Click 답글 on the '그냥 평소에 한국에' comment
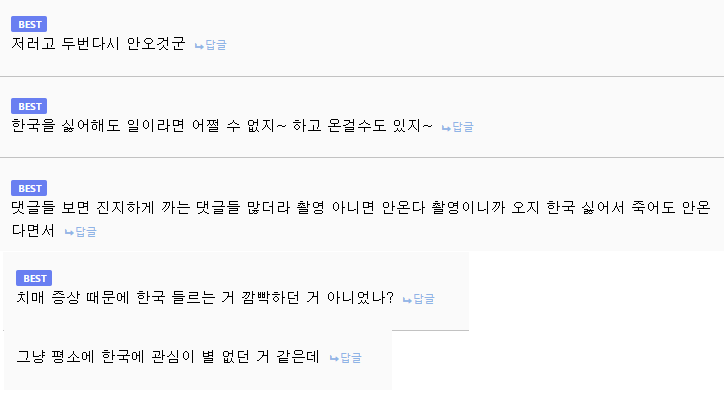 coord(350,358)
